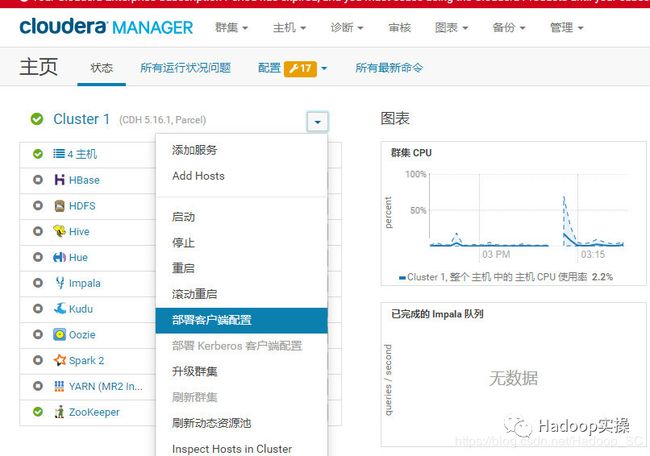Image resolution: width=650 pixels, height=456 pixels.
Task: Click the Impala service icon
Action: click(x=60, y=283)
